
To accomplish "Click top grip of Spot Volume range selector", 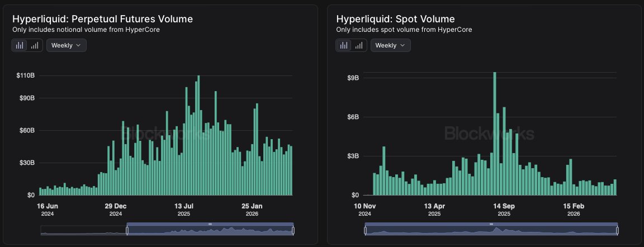I will [491, 224].
